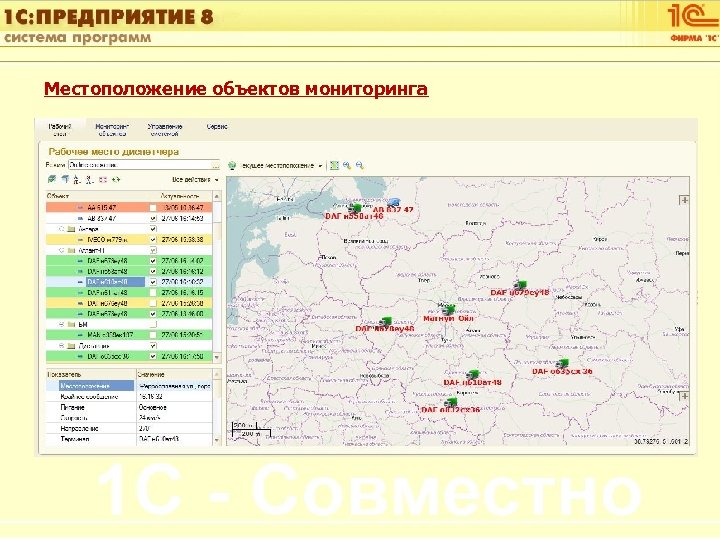Click the plus button at map bottom-right corner
Image resolution: width=720 pixels, height=540 pixels.
click(684, 396)
